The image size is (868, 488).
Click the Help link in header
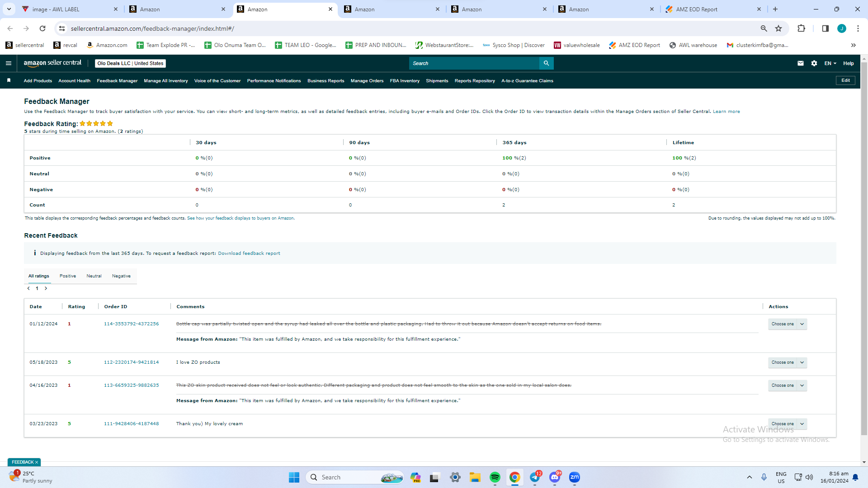tap(849, 63)
